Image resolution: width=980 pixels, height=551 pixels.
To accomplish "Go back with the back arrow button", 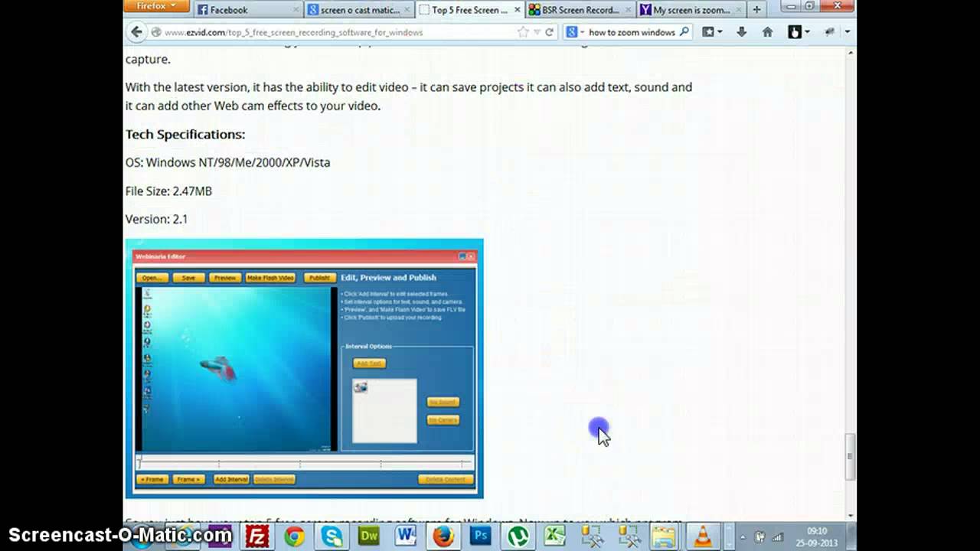I will pyautogui.click(x=136, y=32).
